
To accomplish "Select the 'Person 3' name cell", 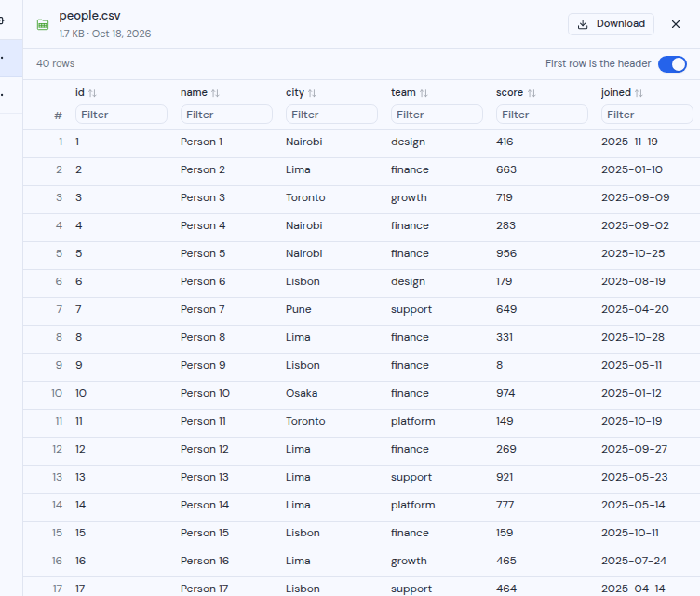I will pyautogui.click(x=203, y=197).
